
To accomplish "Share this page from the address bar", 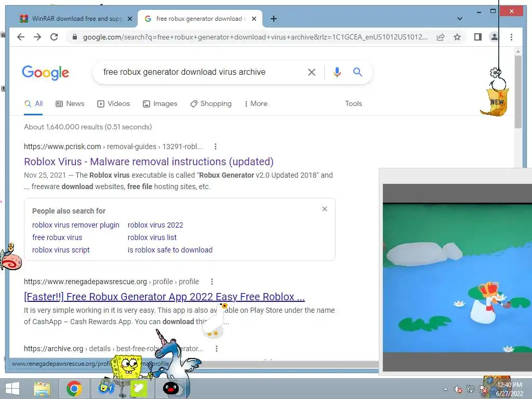I will pos(441,37).
